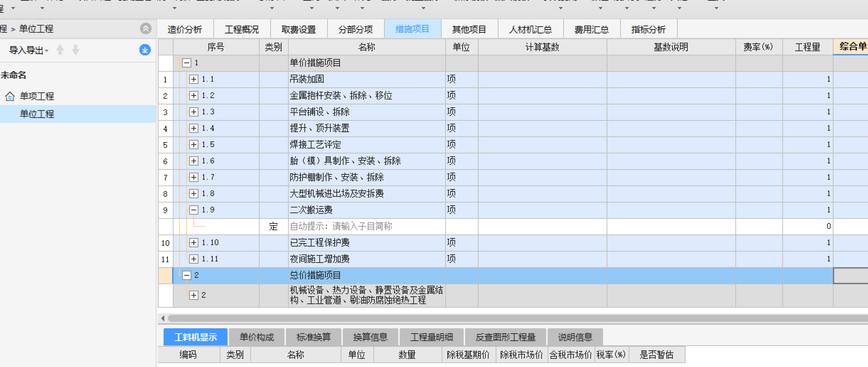Click the 序号 column header
This screenshot has width=868, height=367.
tap(216, 47)
